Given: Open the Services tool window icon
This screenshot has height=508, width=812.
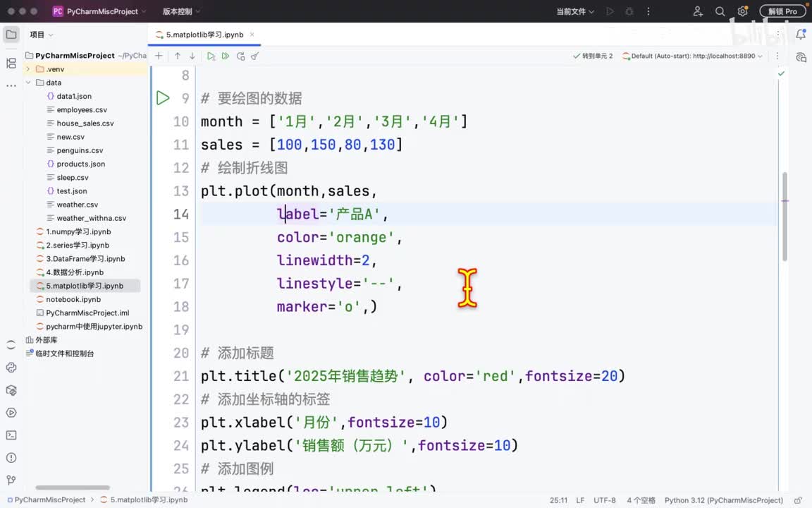Looking at the screenshot, I should click(11, 413).
